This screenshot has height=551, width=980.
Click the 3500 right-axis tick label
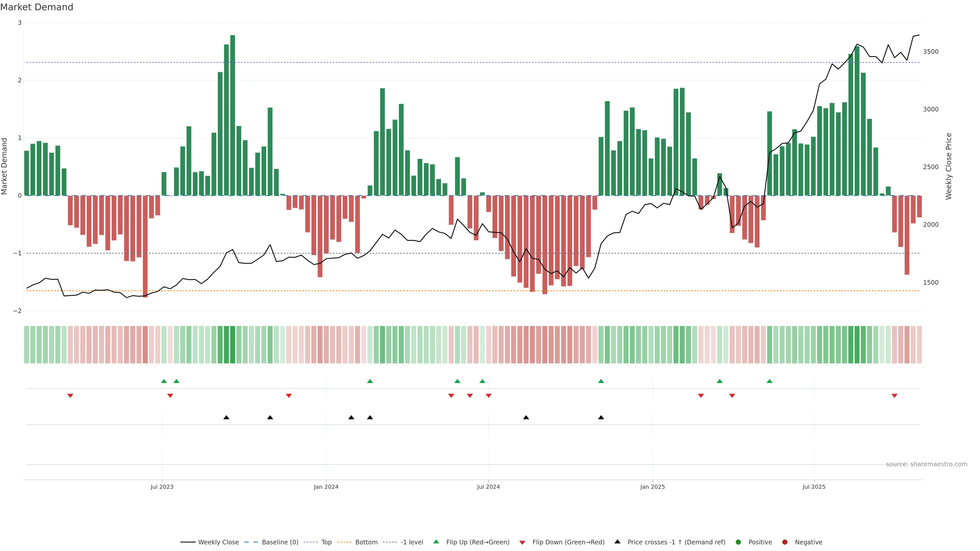[930, 52]
